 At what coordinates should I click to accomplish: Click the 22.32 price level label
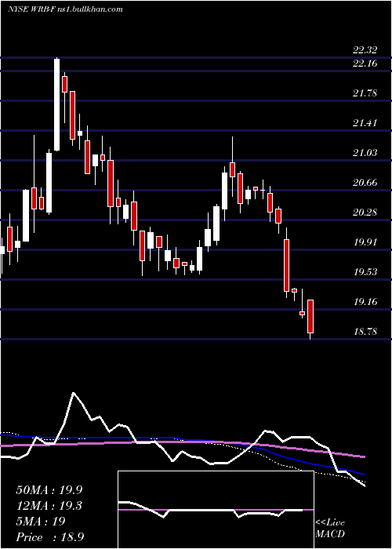[x=365, y=50]
